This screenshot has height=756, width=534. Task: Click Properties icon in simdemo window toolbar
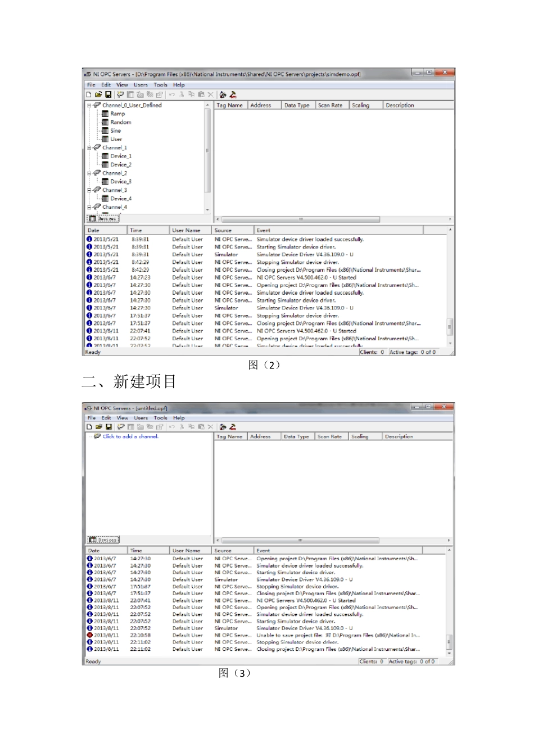click(160, 94)
